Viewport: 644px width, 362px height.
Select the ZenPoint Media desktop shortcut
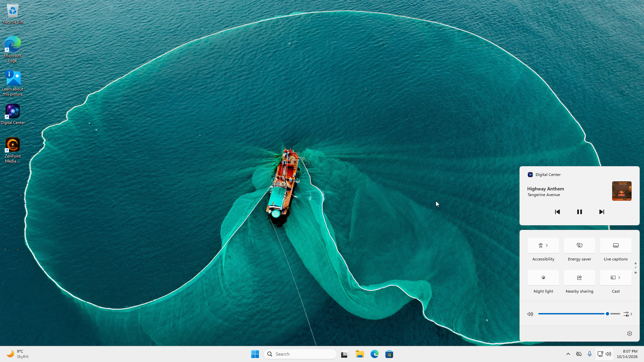click(x=13, y=150)
